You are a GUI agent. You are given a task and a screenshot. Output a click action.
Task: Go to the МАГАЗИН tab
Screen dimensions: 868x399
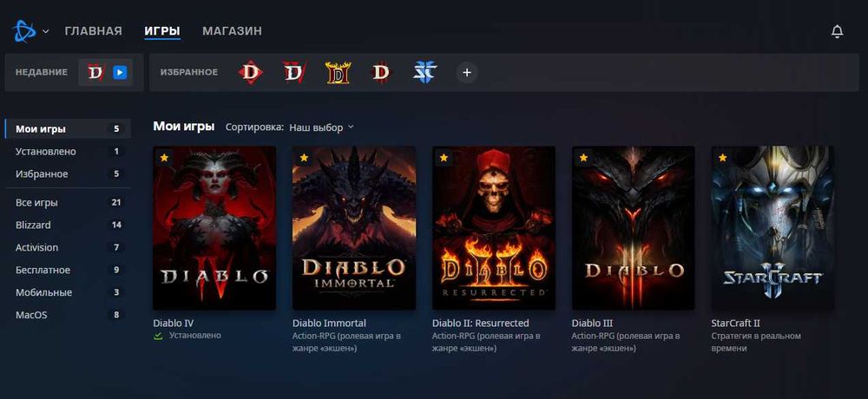[232, 31]
